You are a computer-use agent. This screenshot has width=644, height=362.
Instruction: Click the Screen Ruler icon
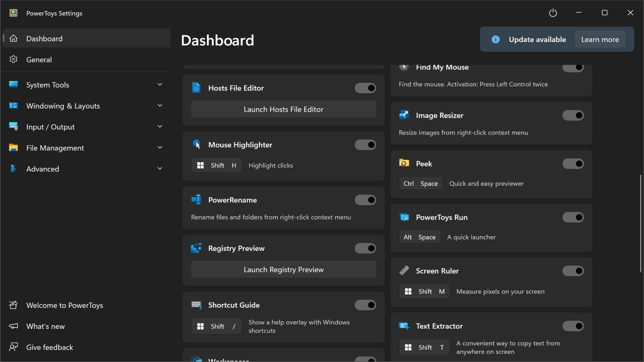[x=404, y=270]
